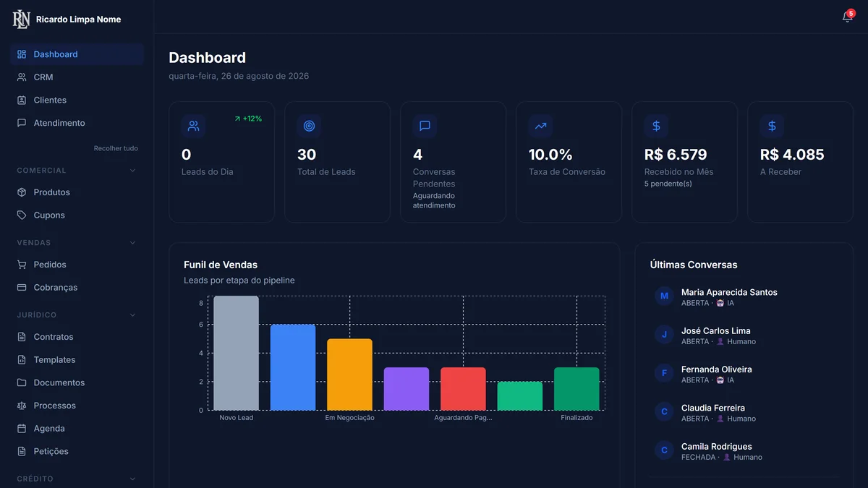
Task: Open Camila Rodrigues conversation
Action: (744, 451)
